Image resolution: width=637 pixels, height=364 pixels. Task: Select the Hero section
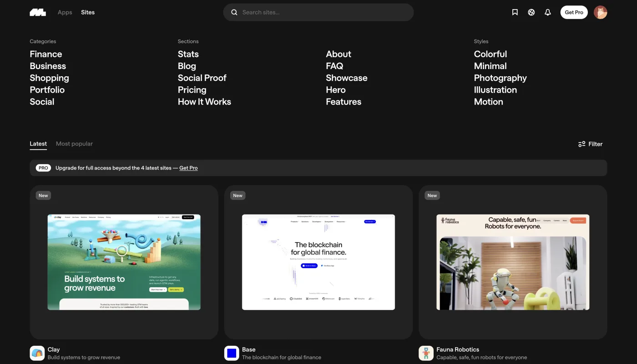336,90
